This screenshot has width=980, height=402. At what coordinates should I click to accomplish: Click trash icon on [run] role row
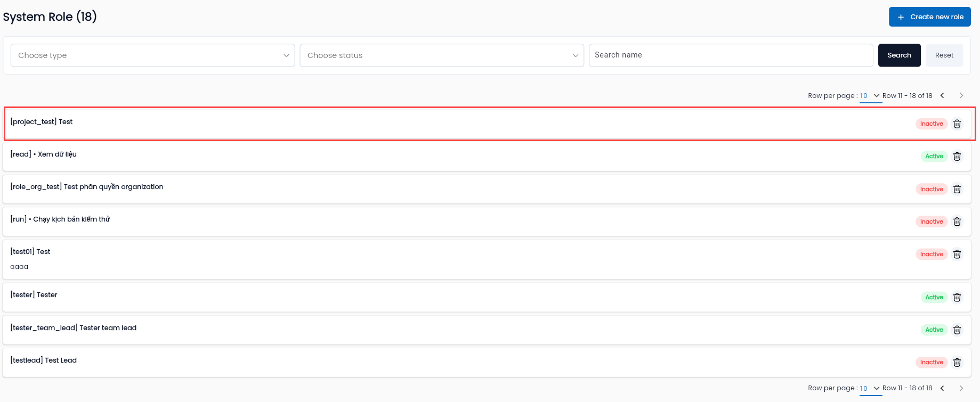click(x=957, y=221)
